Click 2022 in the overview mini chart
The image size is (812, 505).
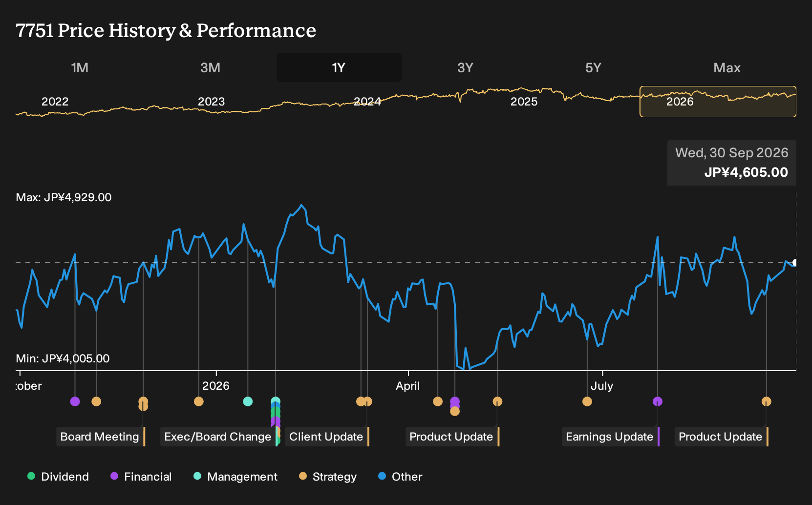[x=55, y=102]
